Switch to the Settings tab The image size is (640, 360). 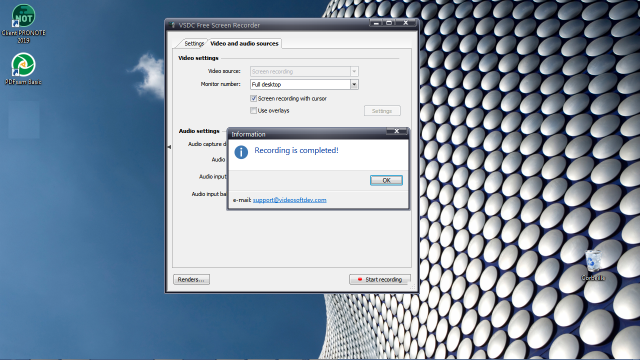tap(194, 43)
